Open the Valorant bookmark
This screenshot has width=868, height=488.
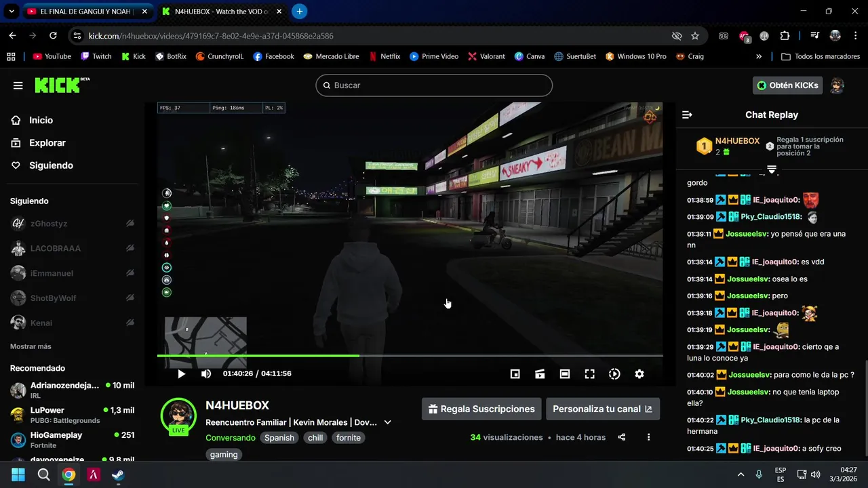tap(486, 56)
